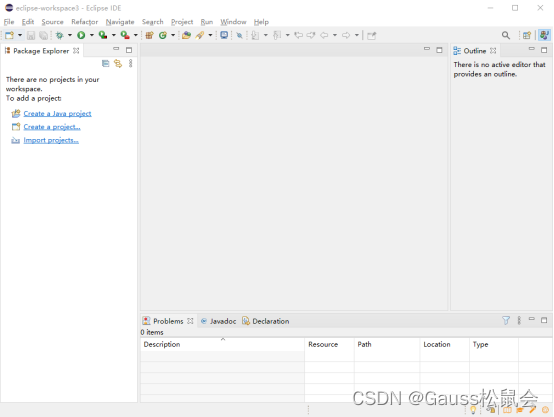Click the Back navigation arrow
Screen dimensions: 554x417
coord(324,35)
